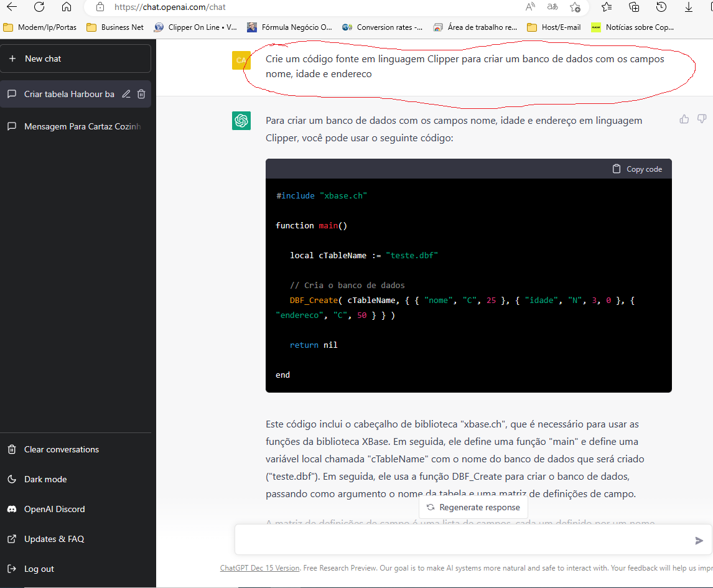The height and width of the screenshot is (588, 713).
Task: Click the thumbs down feedback icon
Action: [702, 119]
